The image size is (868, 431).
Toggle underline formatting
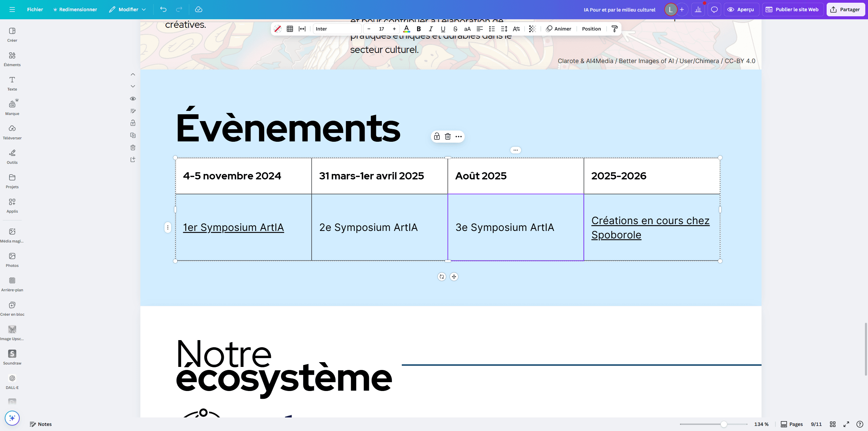[x=443, y=29]
